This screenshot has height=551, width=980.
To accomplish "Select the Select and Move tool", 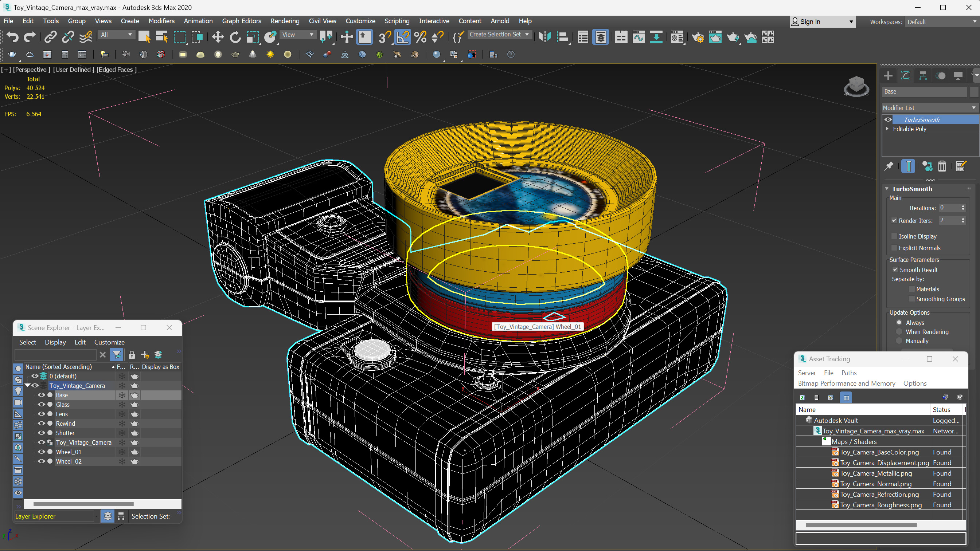I will point(218,37).
